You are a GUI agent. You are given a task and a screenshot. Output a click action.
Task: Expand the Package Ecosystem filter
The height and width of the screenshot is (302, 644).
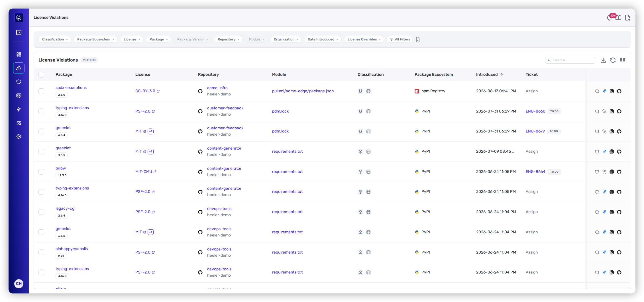[96, 39]
